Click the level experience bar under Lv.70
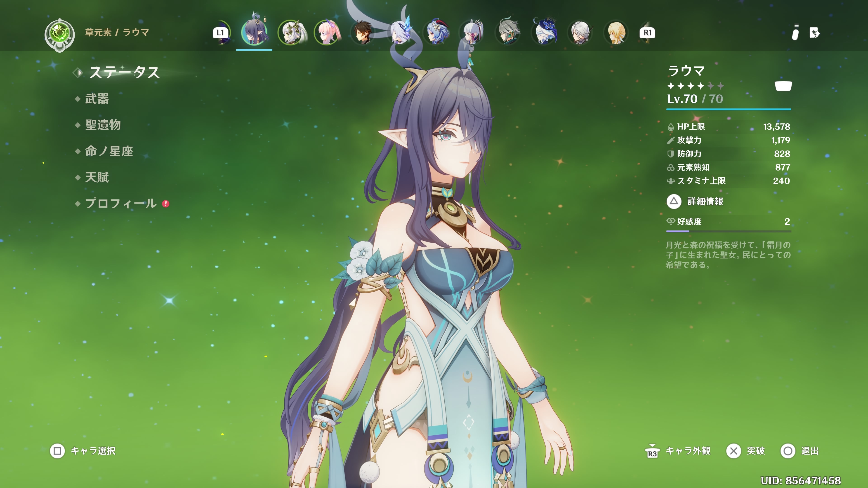Viewport: 868px width, 488px height. 729,109
